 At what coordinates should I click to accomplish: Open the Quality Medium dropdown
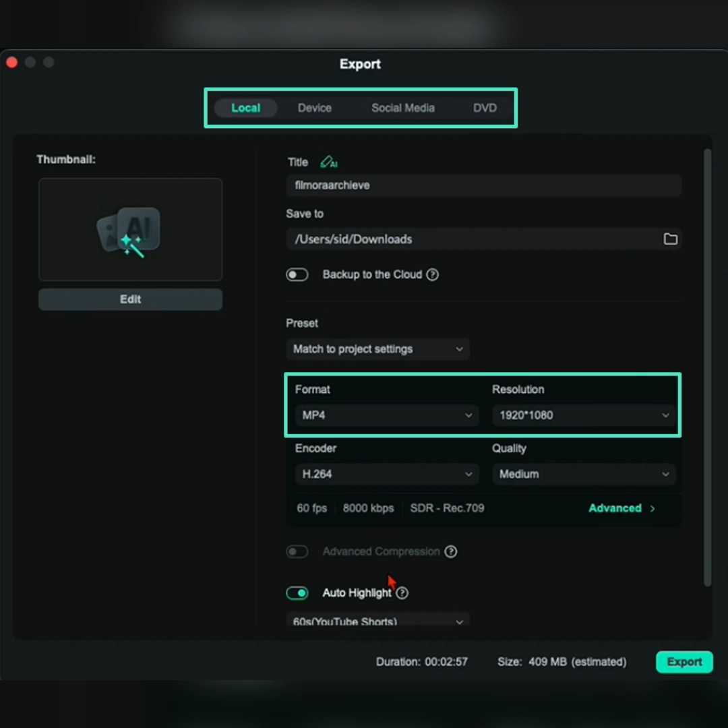click(x=584, y=474)
